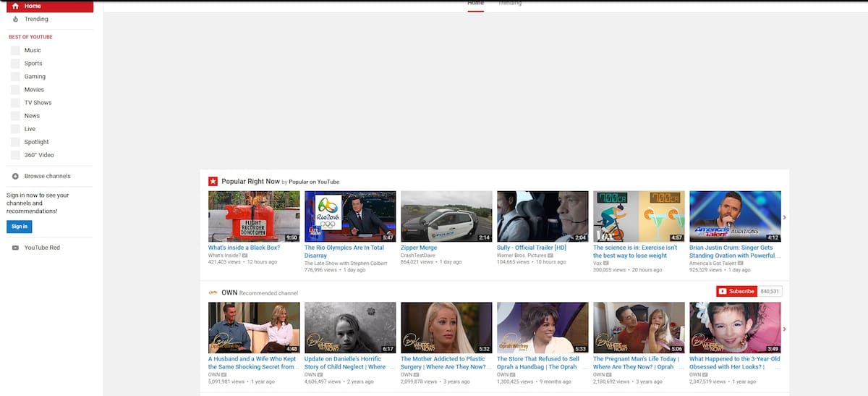This screenshot has height=396, width=868.
Task: Open Movies in the sidebar
Action: pyautogui.click(x=34, y=90)
